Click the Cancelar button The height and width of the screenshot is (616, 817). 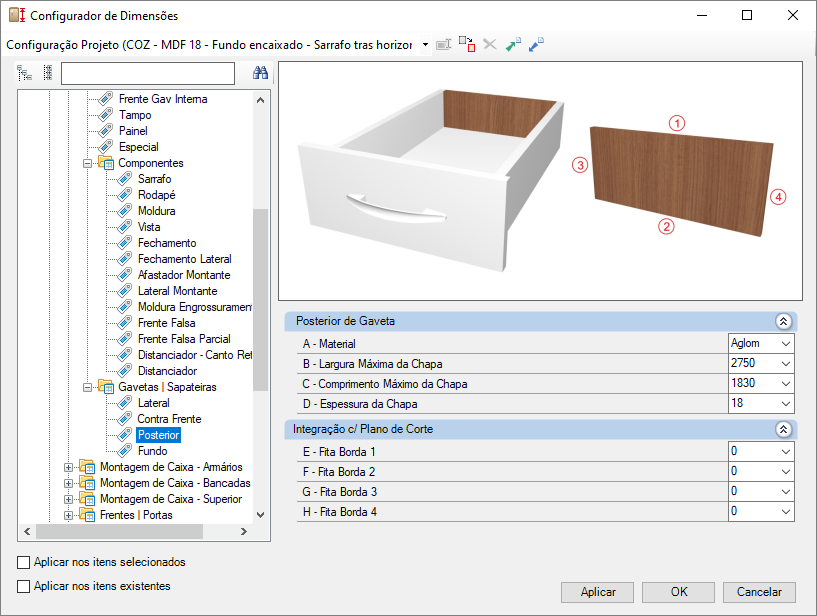(x=759, y=592)
